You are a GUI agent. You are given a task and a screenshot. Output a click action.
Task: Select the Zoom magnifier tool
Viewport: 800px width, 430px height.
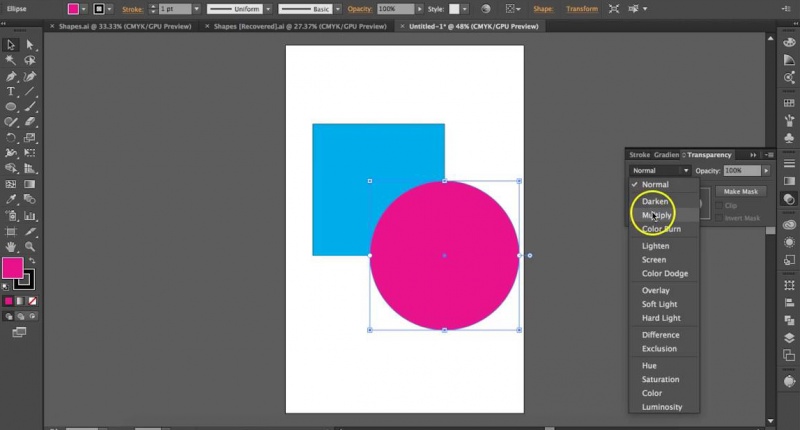tap(30, 246)
